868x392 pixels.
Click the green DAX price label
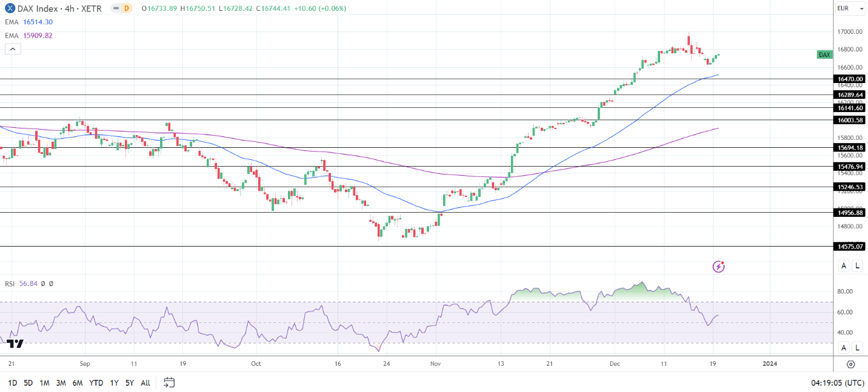pos(824,55)
